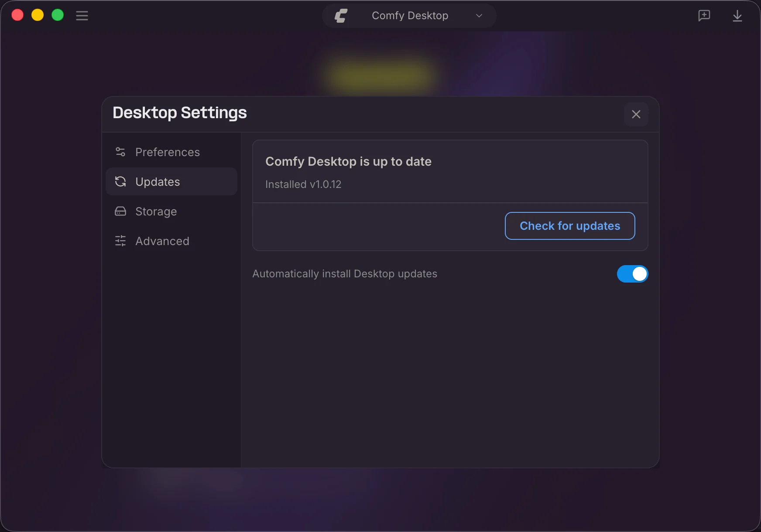
Task: Open the feedback chat icon in the title bar
Action: coord(704,16)
